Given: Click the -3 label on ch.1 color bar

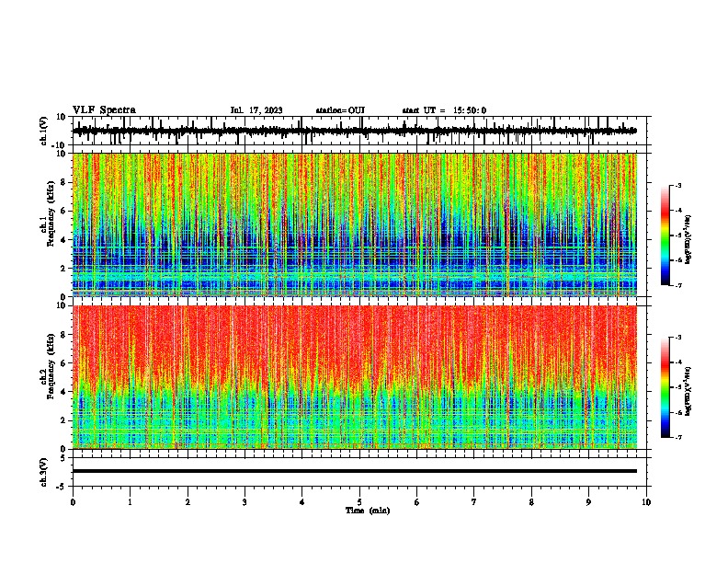Looking at the screenshot, I should click(x=678, y=185).
